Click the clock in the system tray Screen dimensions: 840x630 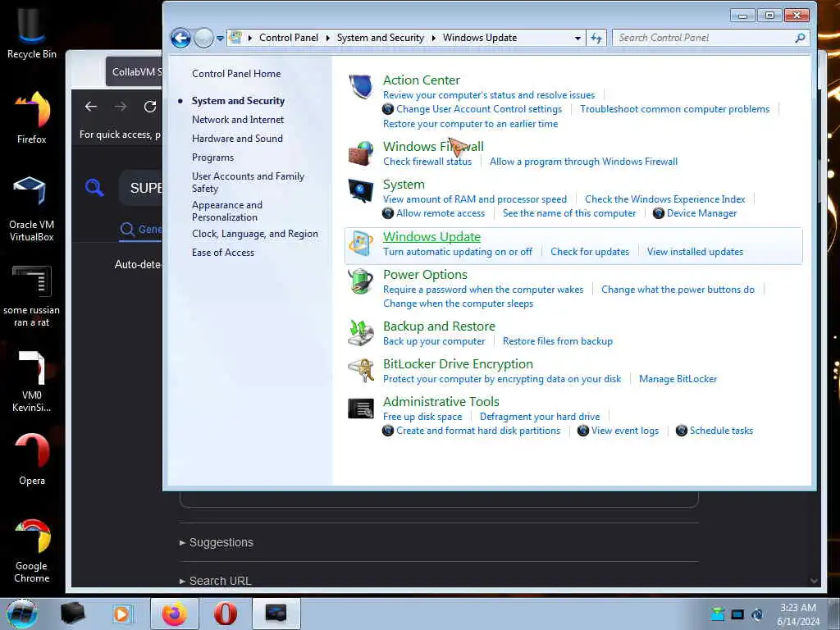(798, 614)
